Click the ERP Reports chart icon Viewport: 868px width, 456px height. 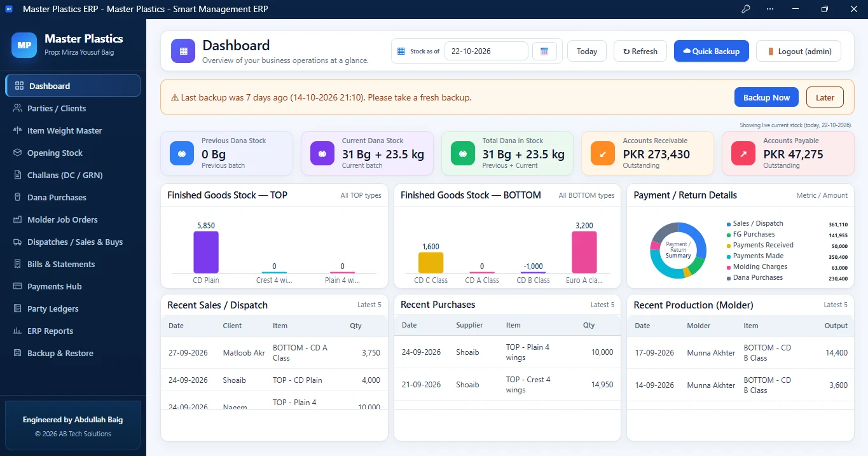coord(17,331)
